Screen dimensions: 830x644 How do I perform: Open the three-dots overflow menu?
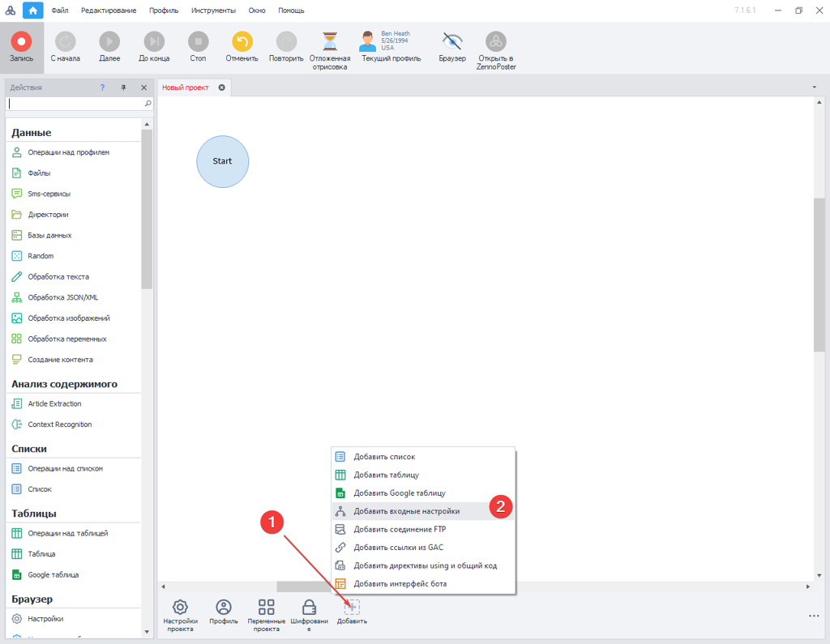814,616
